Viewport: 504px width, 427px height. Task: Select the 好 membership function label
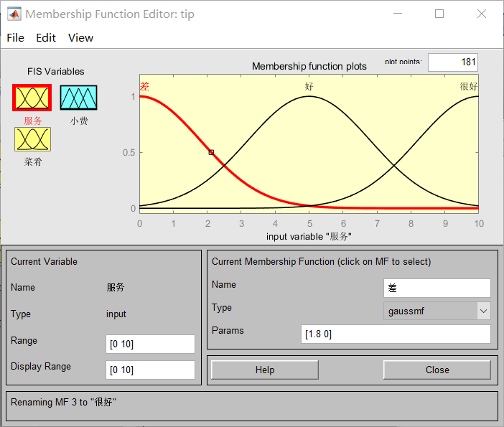pos(309,86)
